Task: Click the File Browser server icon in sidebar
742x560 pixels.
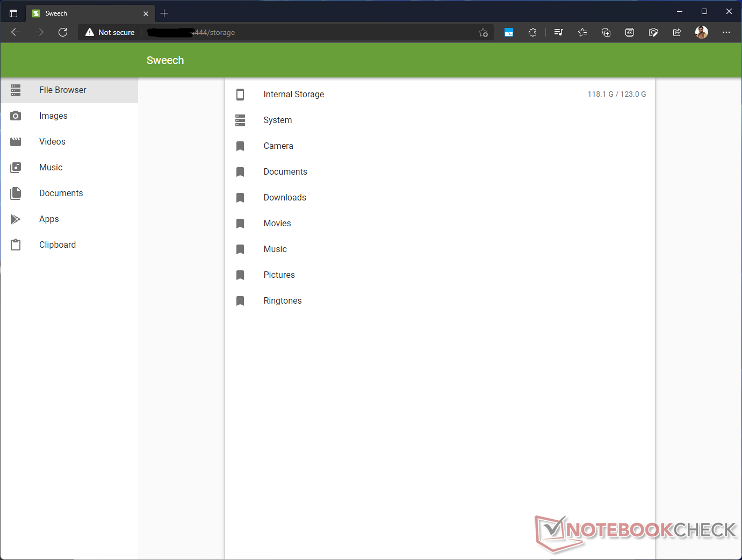Action: click(16, 90)
